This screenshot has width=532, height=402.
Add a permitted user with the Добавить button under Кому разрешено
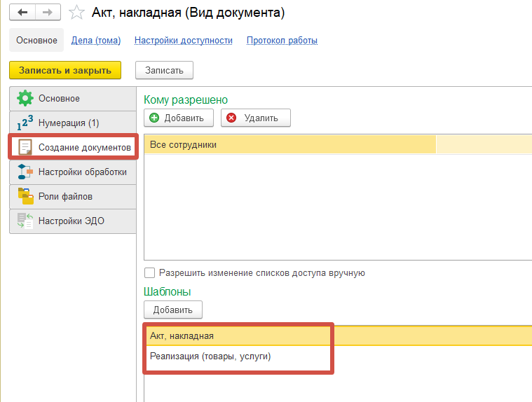(x=179, y=118)
